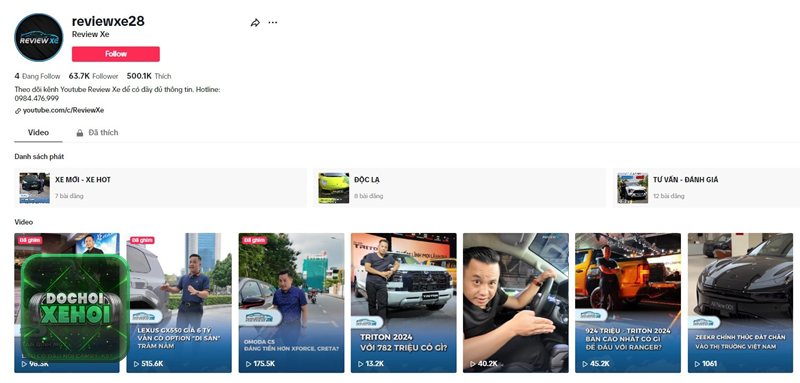Click the green car ĐỘC LẠ thumbnail
The width and height of the screenshot is (800, 383).
point(334,188)
